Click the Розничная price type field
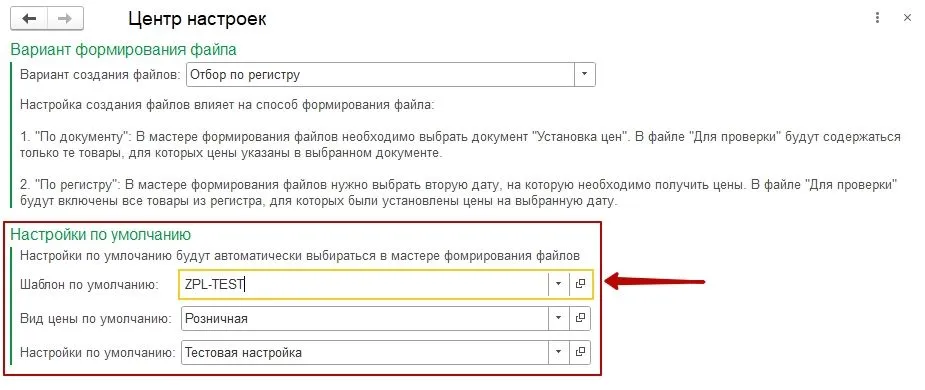 365,318
